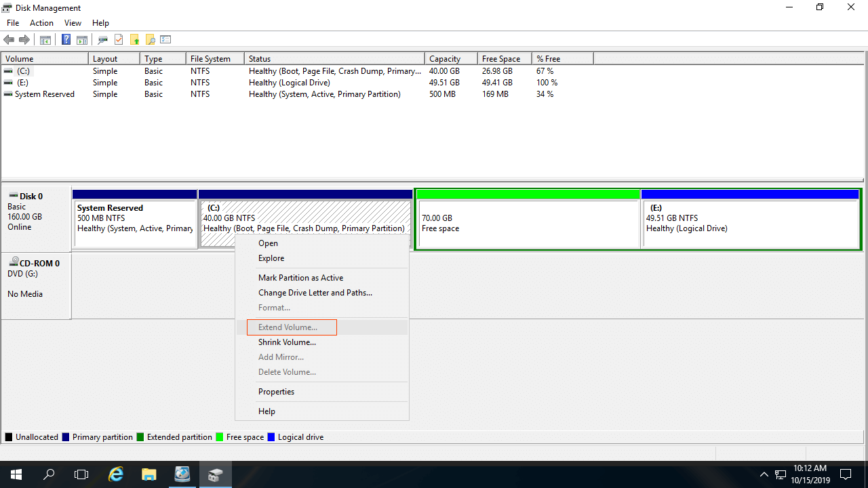
Task: Choose Change Drive Letter and Paths
Action: (x=315, y=293)
